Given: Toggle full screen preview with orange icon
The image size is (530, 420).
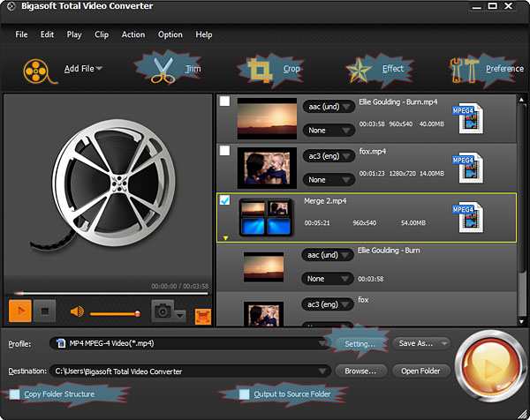Looking at the screenshot, I should coord(203,317).
